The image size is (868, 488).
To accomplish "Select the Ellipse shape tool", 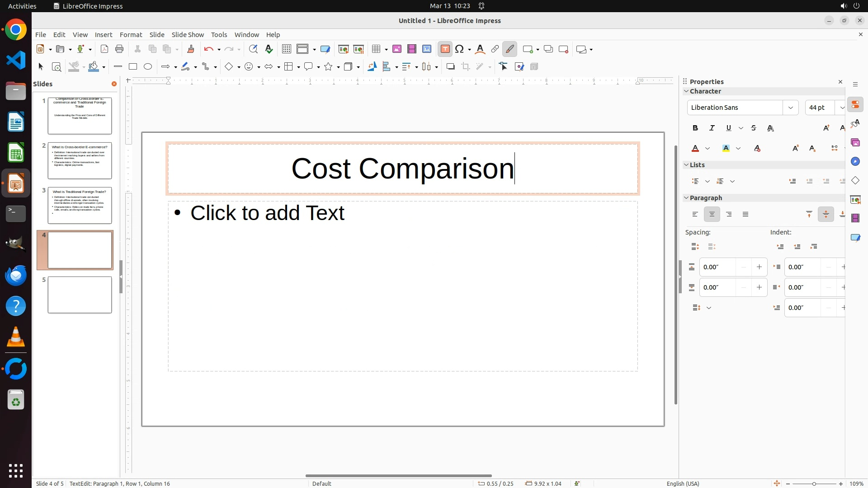I will coord(148,67).
